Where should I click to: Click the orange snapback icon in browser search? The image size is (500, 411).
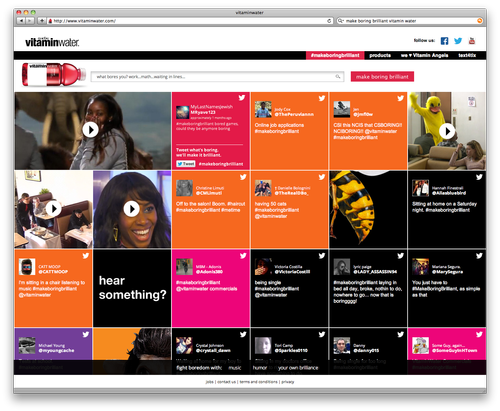[480, 21]
